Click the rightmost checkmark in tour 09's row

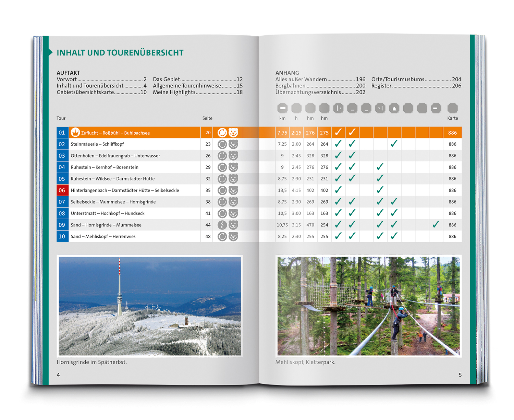point(436,225)
